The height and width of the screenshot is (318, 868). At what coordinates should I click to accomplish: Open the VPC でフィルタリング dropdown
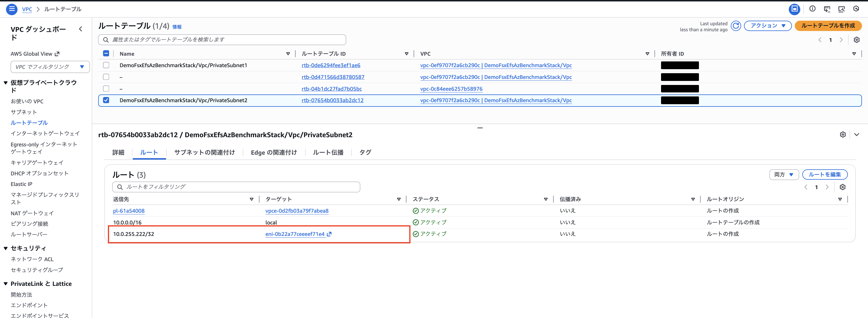50,67
